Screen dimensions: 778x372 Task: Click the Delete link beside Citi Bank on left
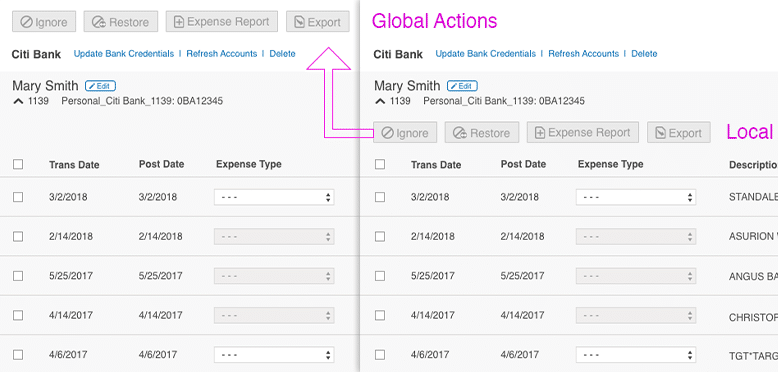point(282,54)
